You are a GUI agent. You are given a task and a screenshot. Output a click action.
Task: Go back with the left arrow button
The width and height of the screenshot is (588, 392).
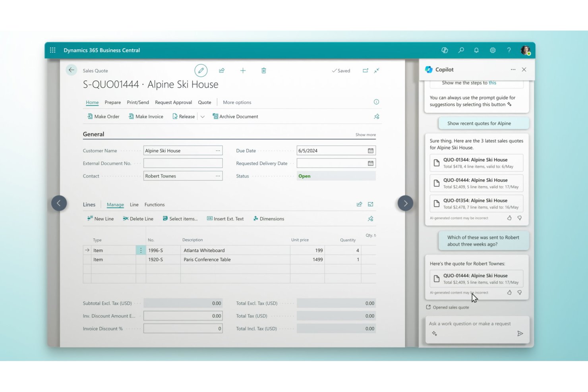[72, 70]
